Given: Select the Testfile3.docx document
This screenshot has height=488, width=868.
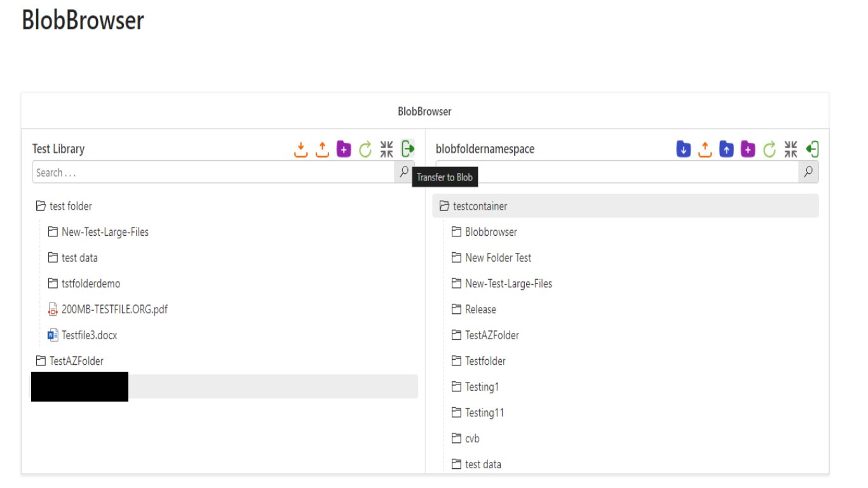Looking at the screenshot, I should [x=89, y=335].
